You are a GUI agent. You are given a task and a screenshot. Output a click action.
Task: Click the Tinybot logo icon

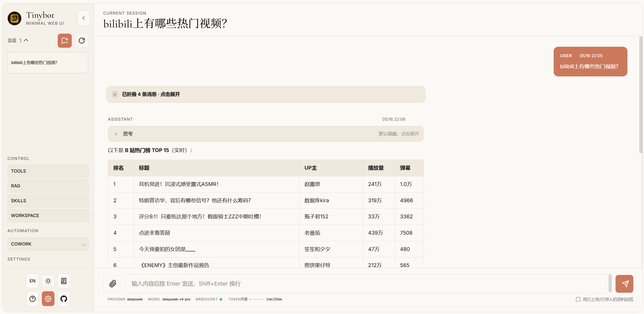(15, 18)
